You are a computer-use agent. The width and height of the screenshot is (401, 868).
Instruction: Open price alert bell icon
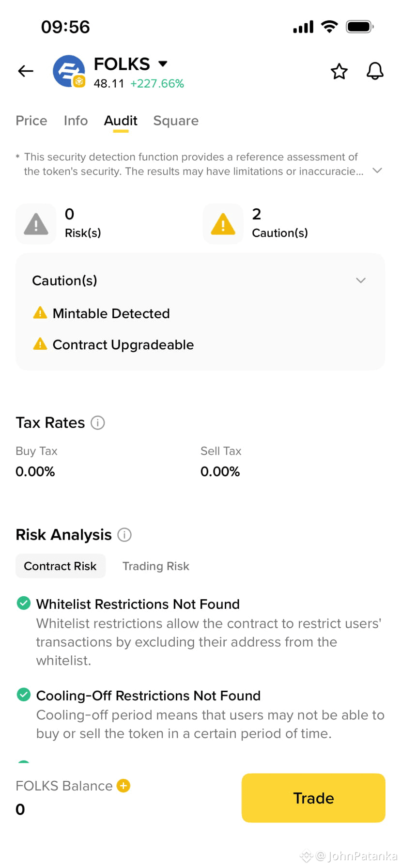[x=375, y=71]
